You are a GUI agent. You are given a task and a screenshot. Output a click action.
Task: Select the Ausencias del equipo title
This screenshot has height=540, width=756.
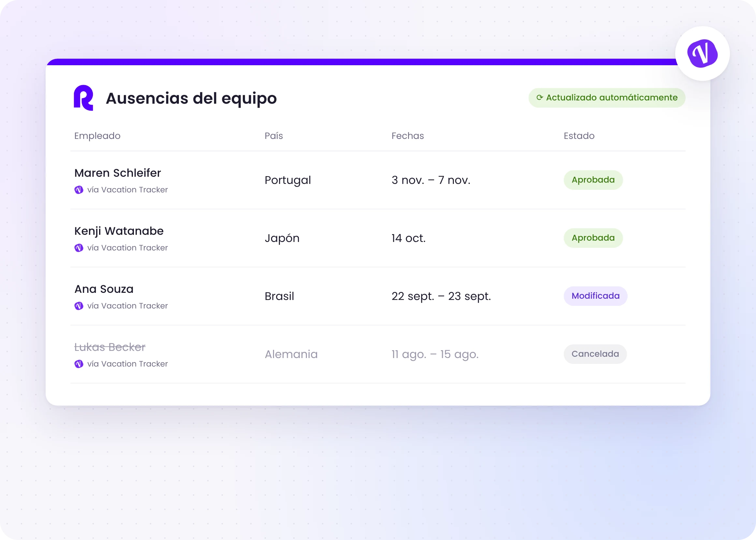191,99
